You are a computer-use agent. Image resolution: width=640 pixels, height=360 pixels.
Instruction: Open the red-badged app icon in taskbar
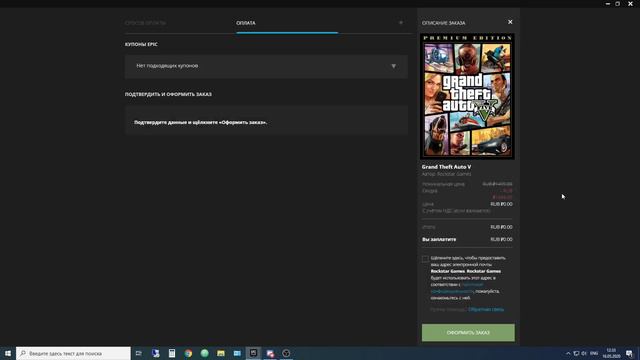tap(270, 353)
